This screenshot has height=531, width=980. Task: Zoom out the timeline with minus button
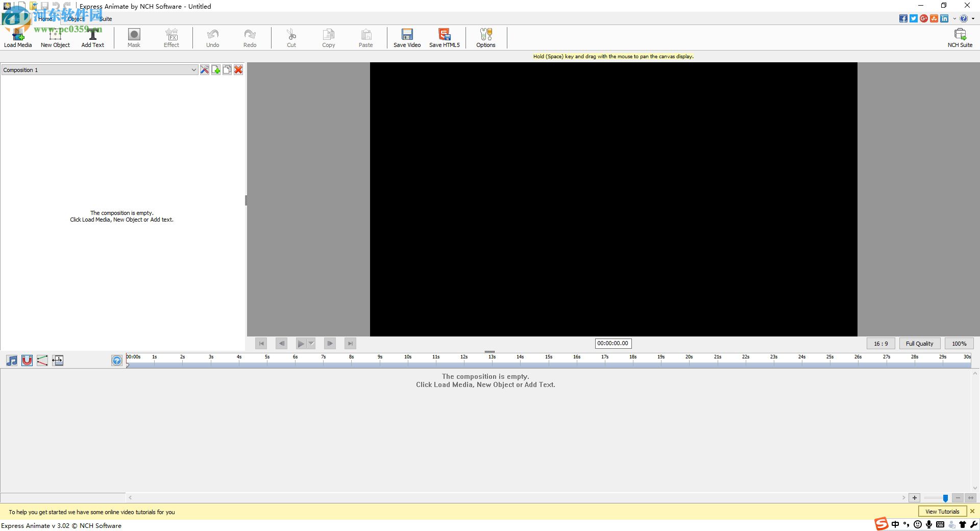pos(958,498)
